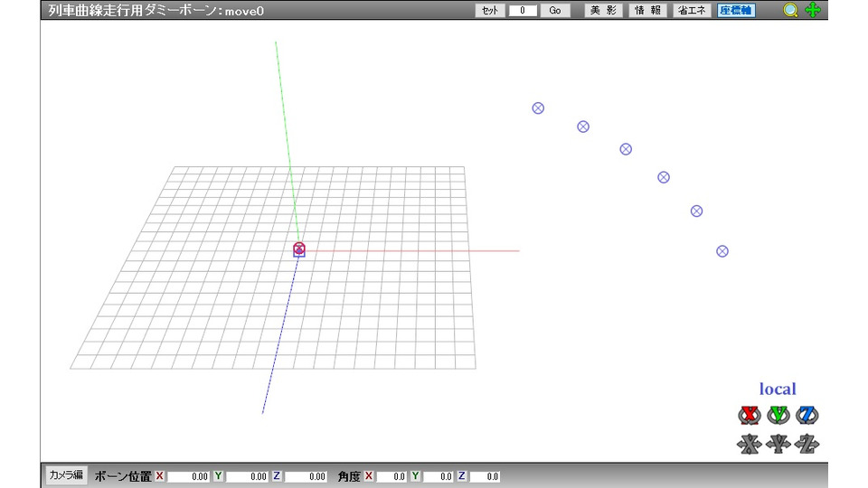The height and width of the screenshot is (488, 868).
Task: Click the blue Z-axis rotation icon
Action: tap(807, 415)
